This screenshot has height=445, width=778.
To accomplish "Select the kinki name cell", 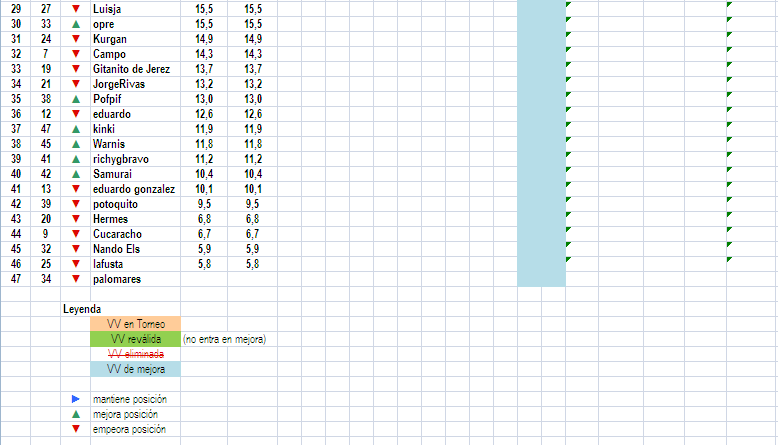I will (x=135, y=129).
